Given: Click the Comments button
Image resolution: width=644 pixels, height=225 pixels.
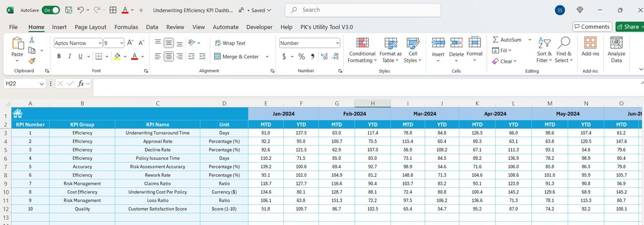Looking at the screenshot, I should (592, 27).
